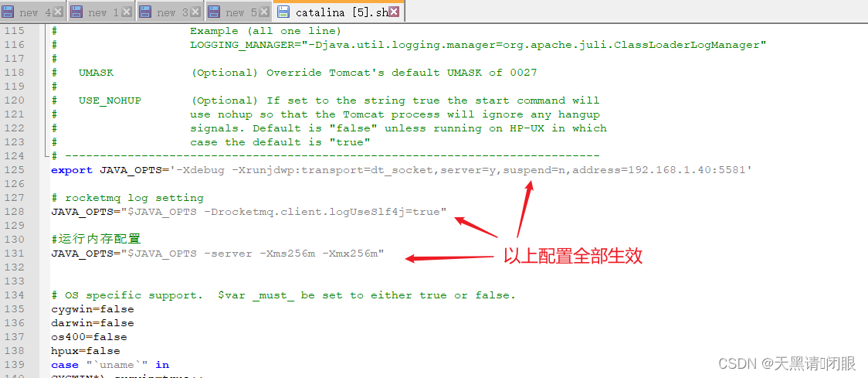This screenshot has width=868, height=378.
Task: Place cursor in export JAVA_OPTS line
Action: click(402, 169)
